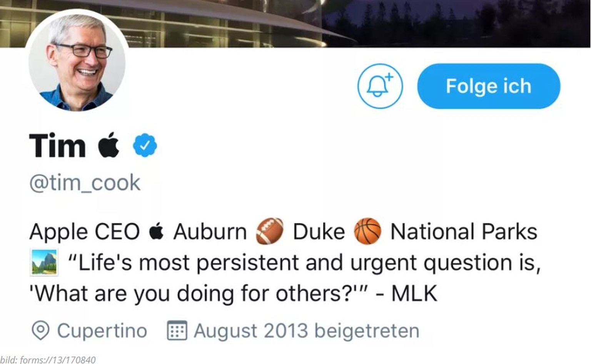591x364 pixels.
Task: Click the Apple logo beside the name Tim
Action: 109,145
